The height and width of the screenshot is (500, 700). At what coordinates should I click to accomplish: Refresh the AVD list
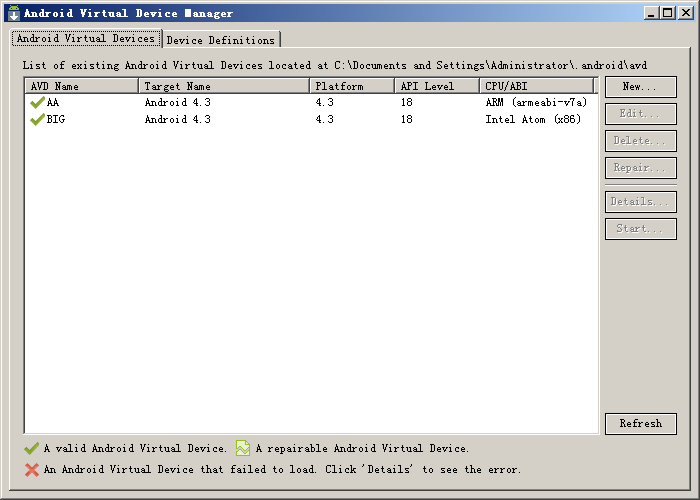pos(641,424)
